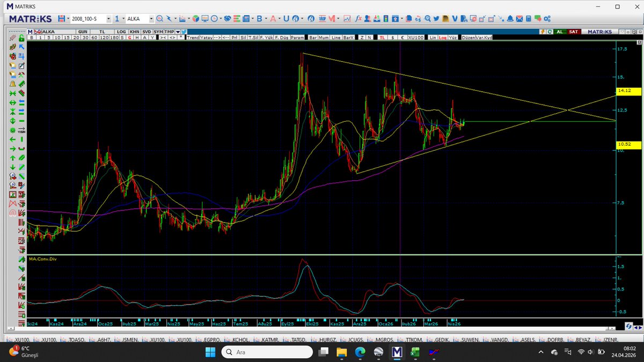Toggle the Yüz percent scale button
644x362 pixels.
click(452, 38)
